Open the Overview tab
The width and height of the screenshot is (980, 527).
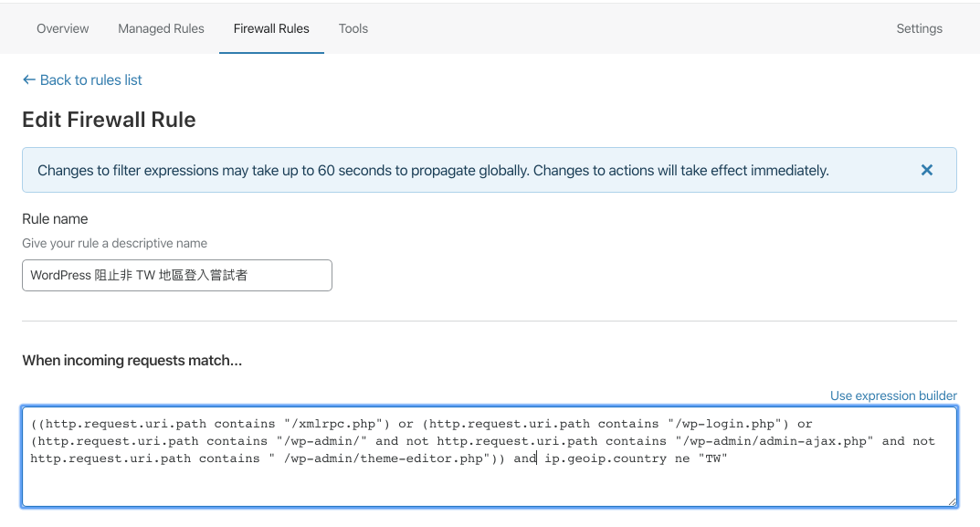(63, 28)
